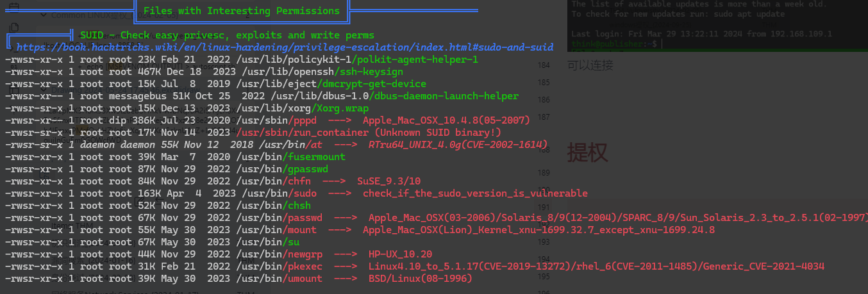
Task: Click the RTru64_UNIX_4.0g CVE-2002-1614 text
Action: 458,145
